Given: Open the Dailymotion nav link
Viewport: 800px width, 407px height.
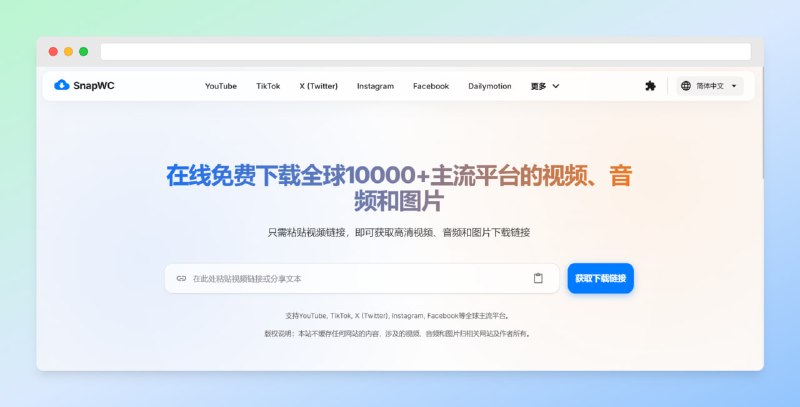Looking at the screenshot, I should pyautogui.click(x=489, y=86).
